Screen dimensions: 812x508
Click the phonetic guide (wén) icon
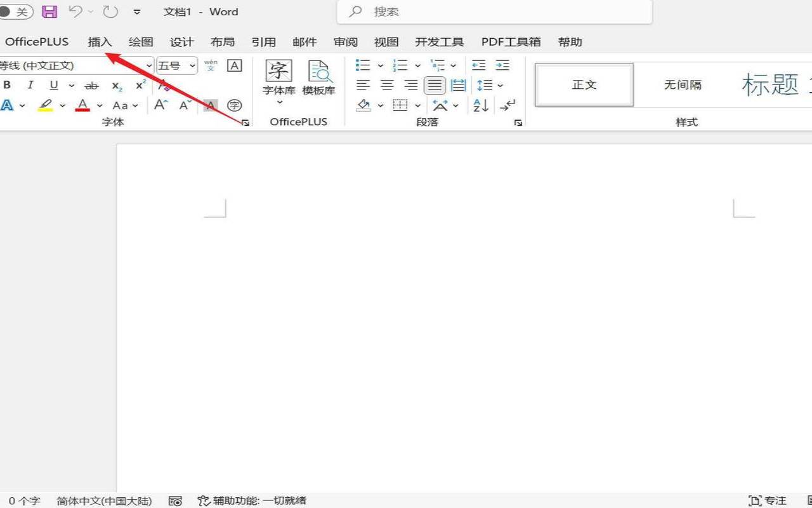[211, 65]
